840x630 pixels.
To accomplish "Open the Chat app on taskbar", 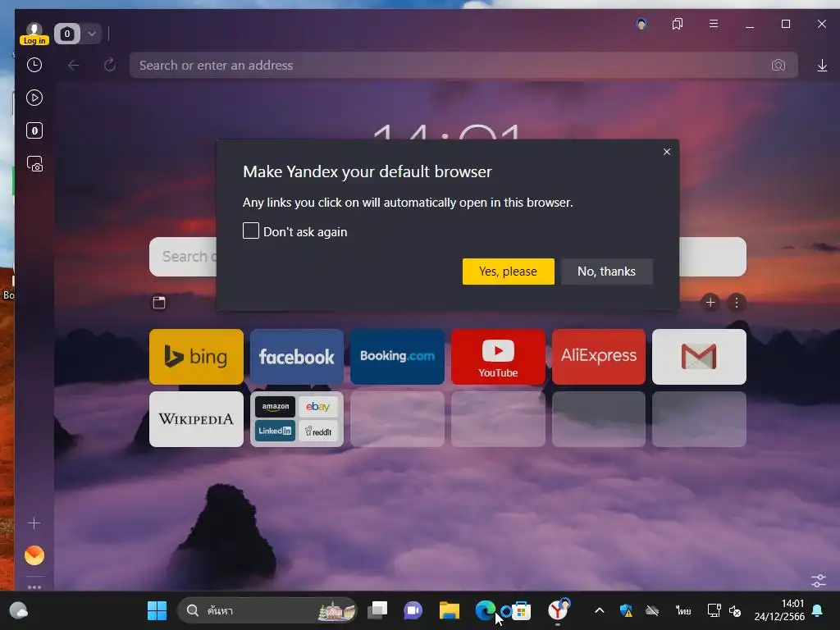I will click(x=413, y=610).
